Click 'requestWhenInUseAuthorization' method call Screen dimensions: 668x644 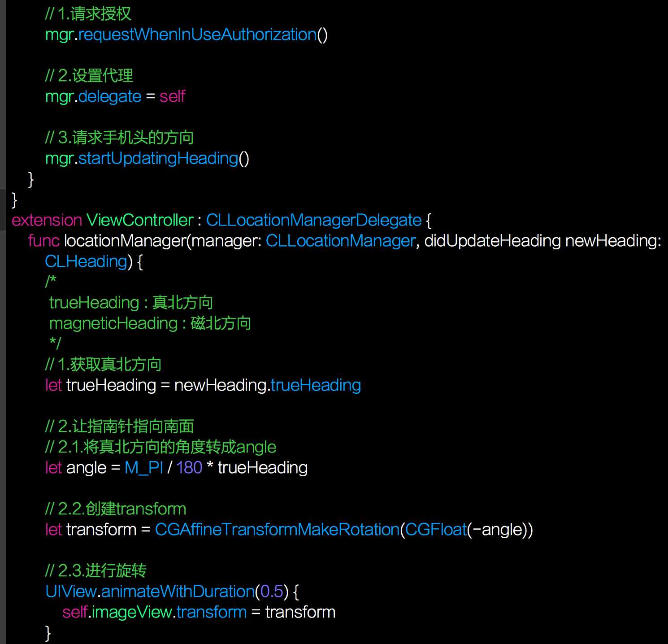pyautogui.click(x=198, y=35)
